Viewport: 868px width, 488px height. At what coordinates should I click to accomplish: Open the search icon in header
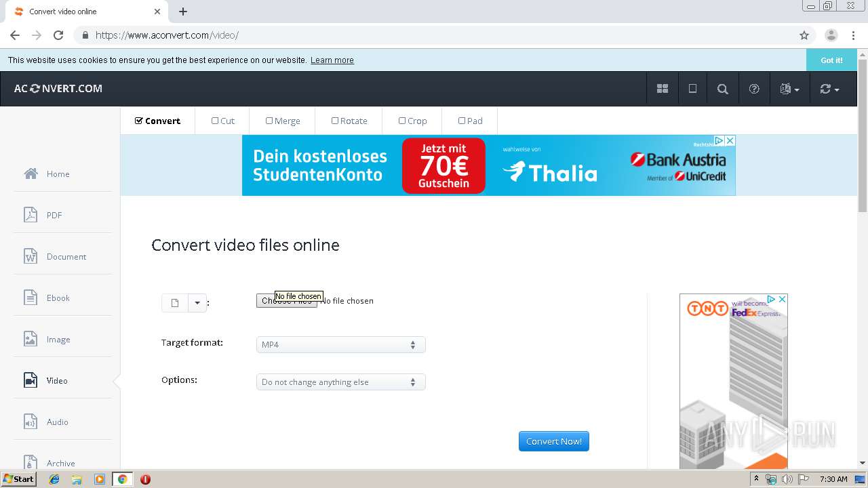(723, 89)
